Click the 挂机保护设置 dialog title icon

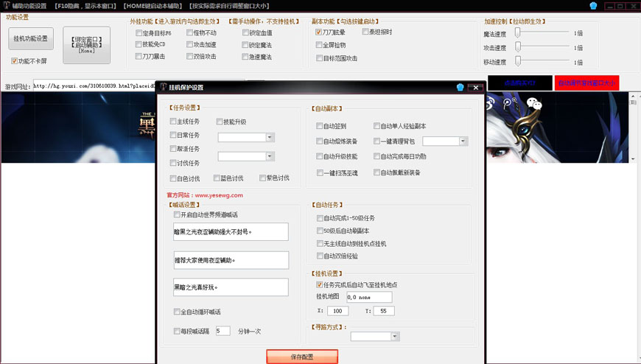[163, 87]
